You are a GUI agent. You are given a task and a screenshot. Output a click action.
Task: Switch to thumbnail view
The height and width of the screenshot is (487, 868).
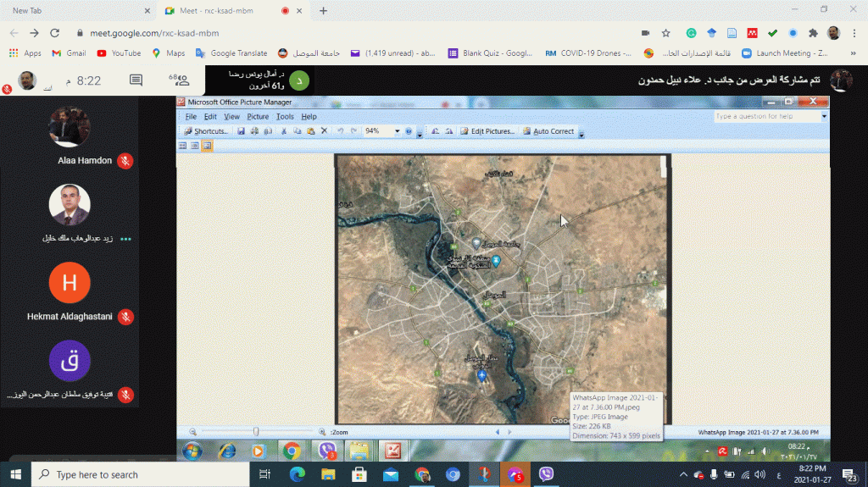(x=182, y=146)
